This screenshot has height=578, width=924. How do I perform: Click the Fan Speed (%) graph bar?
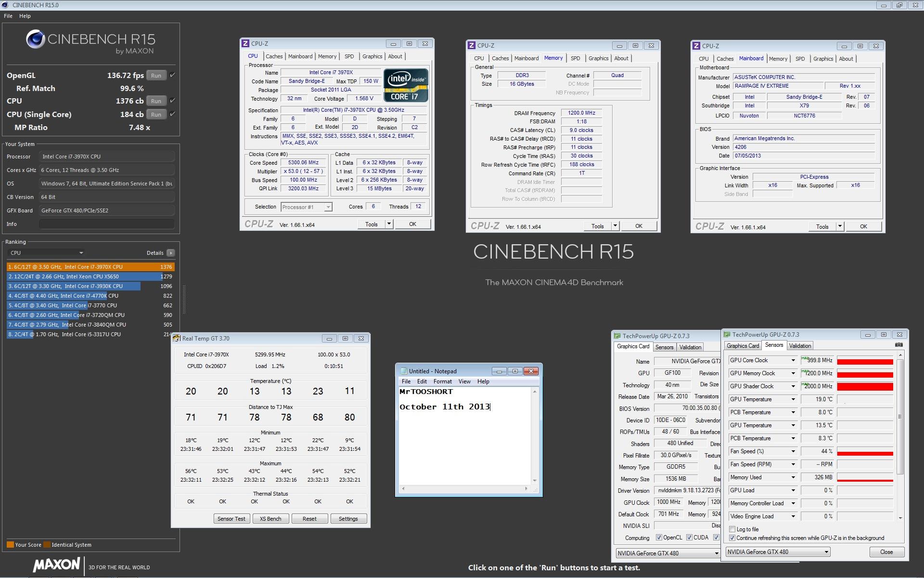pyautogui.click(x=865, y=453)
